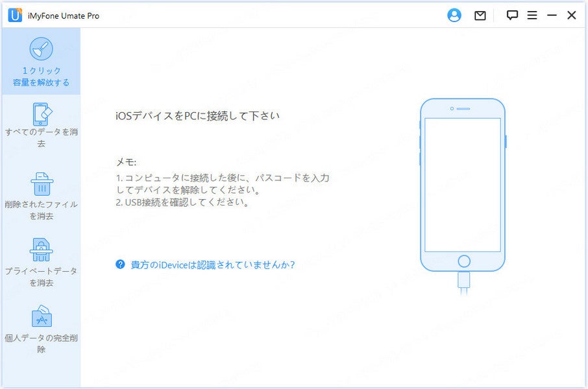Select the 1クリック broom icon
588x389 pixels.
point(42,49)
